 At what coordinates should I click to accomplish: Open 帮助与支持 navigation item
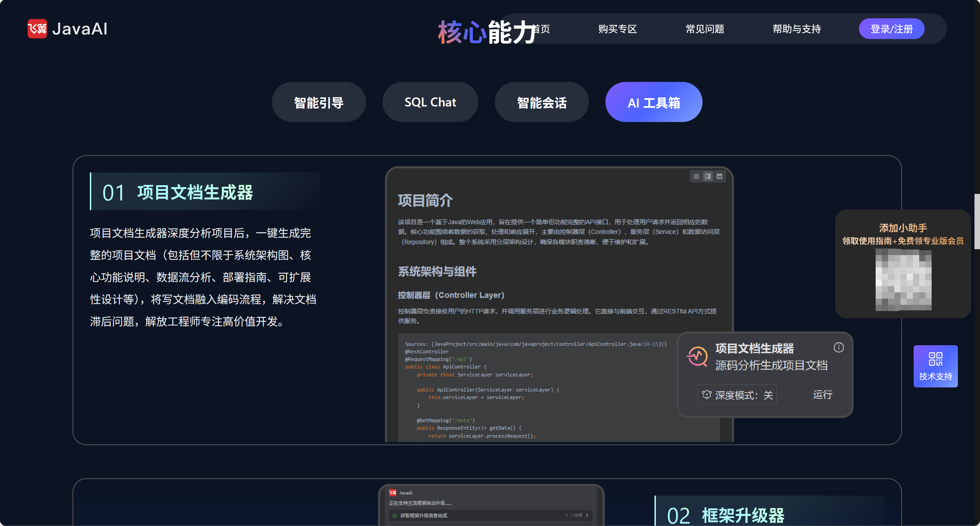coord(796,29)
